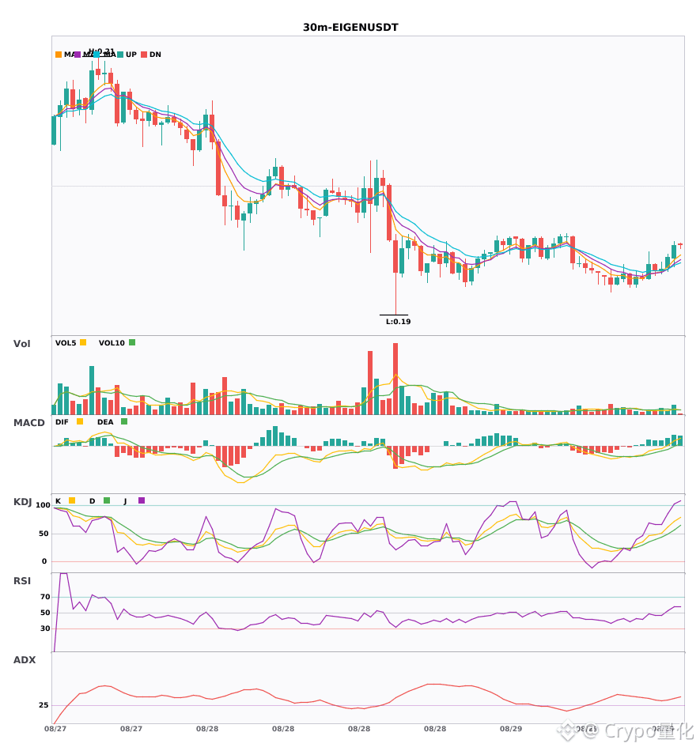Click the green D line swatch
Viewport: 700px width, 751px height.
(x=107, y=500)
